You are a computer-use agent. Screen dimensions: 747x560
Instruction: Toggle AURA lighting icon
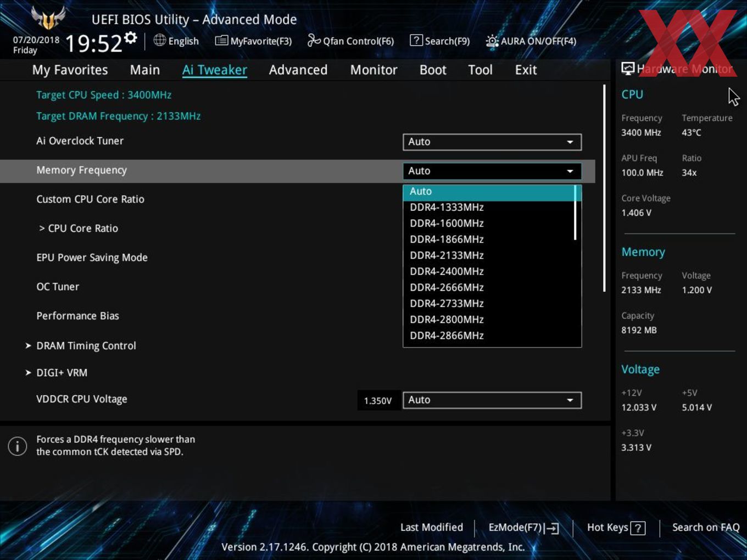tap(492, 41)
